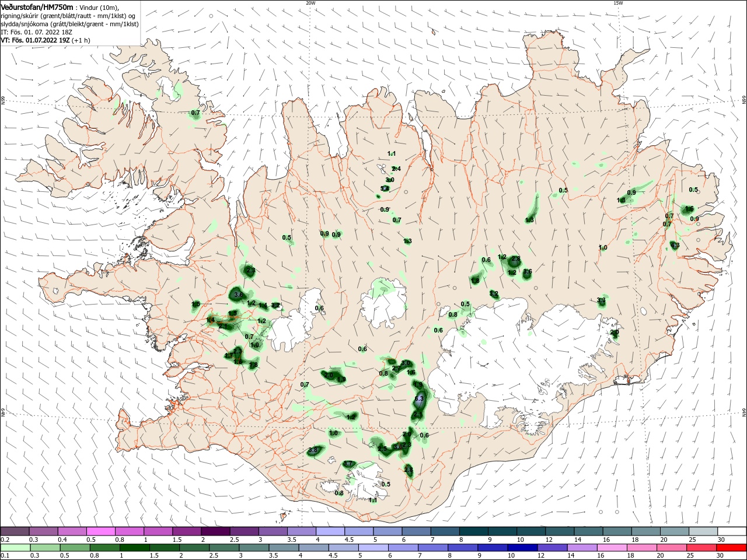Click the red 30 swatch in lower legend row
This screenshot has height=560, width=747.
point(732,548)
